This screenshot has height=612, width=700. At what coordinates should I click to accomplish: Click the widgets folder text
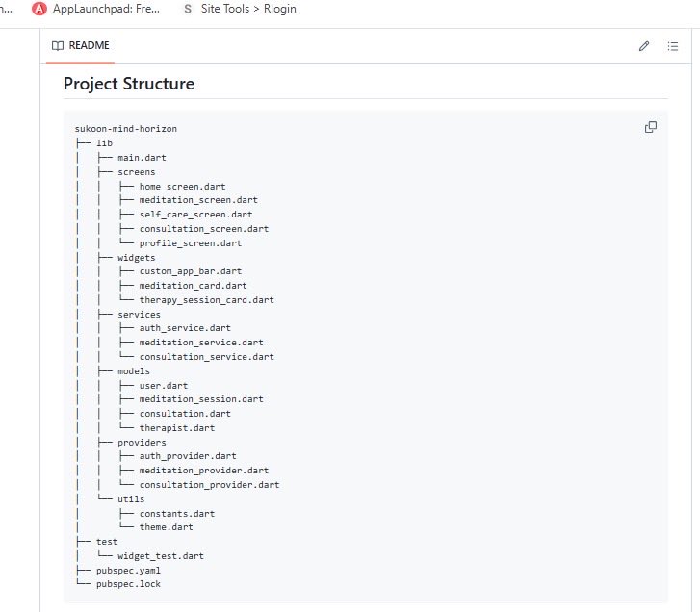tap(137, 257)
